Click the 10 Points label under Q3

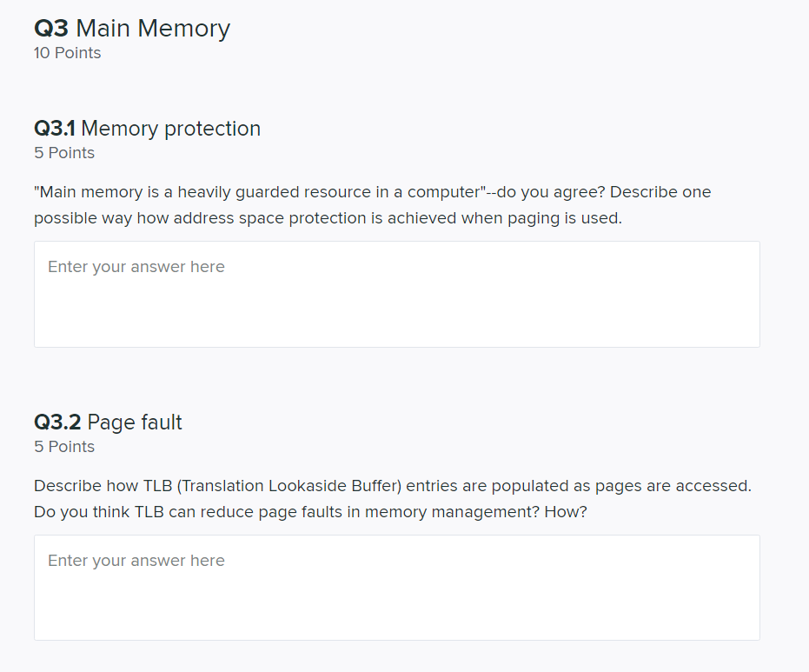67,53
